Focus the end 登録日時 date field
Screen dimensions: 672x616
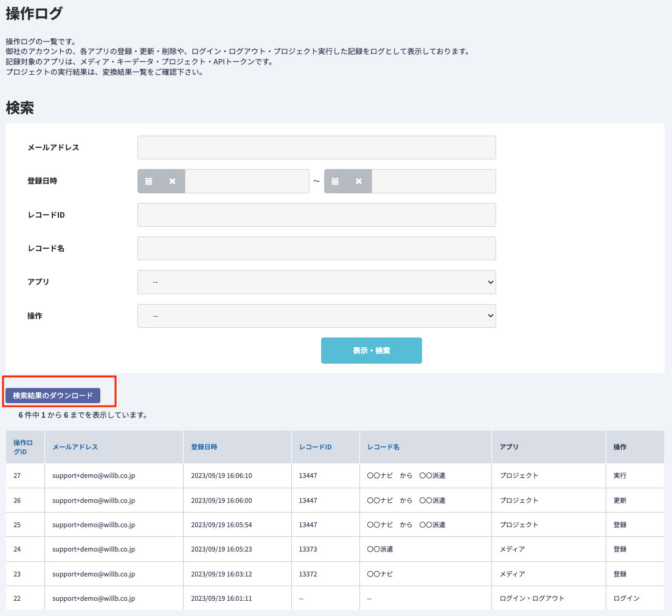[434, 181]
